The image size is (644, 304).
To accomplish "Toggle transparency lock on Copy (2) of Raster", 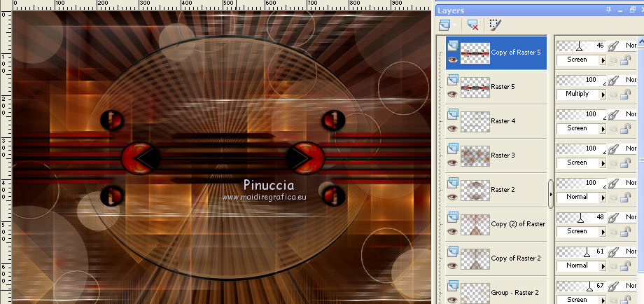I will click(625, 232).
